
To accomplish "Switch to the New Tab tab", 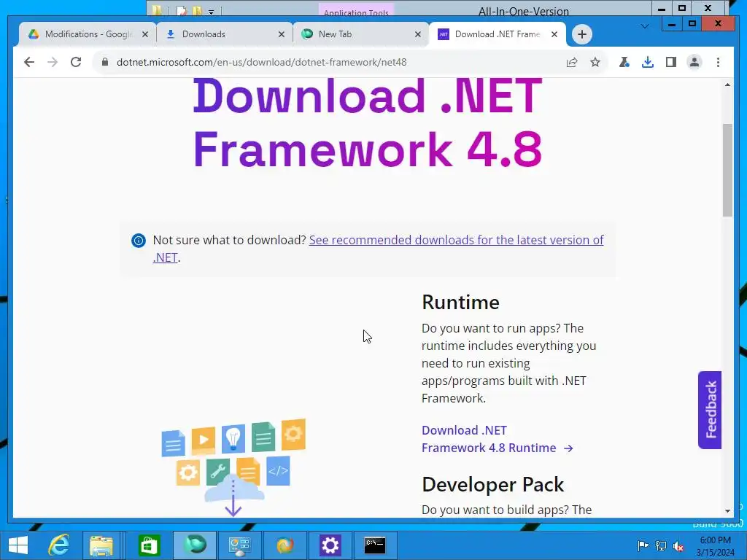I will click(x=361, y=34).
